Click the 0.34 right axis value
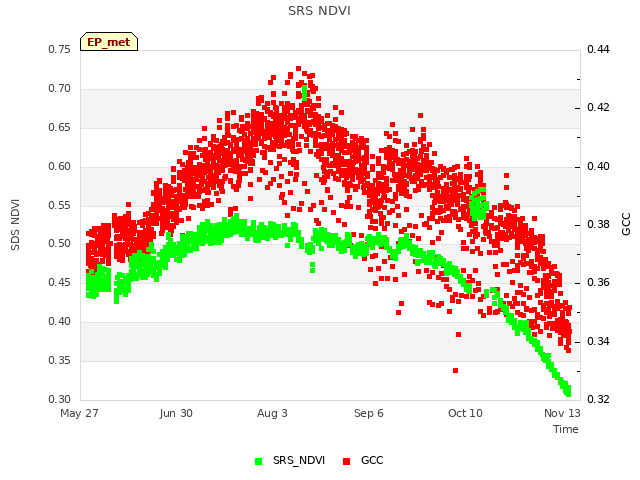Screen dimensions: 640x480 coord(598,341)
